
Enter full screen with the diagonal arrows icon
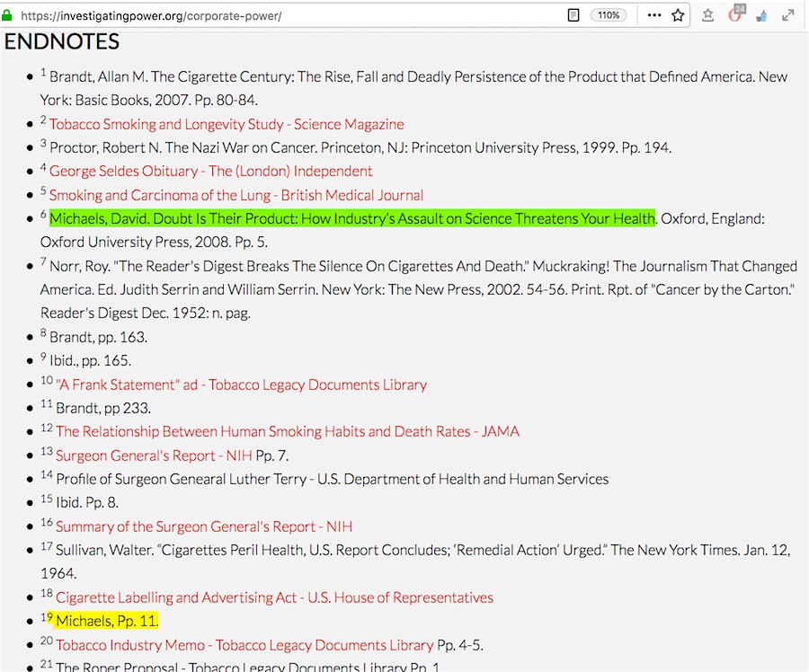pos(788,15)
